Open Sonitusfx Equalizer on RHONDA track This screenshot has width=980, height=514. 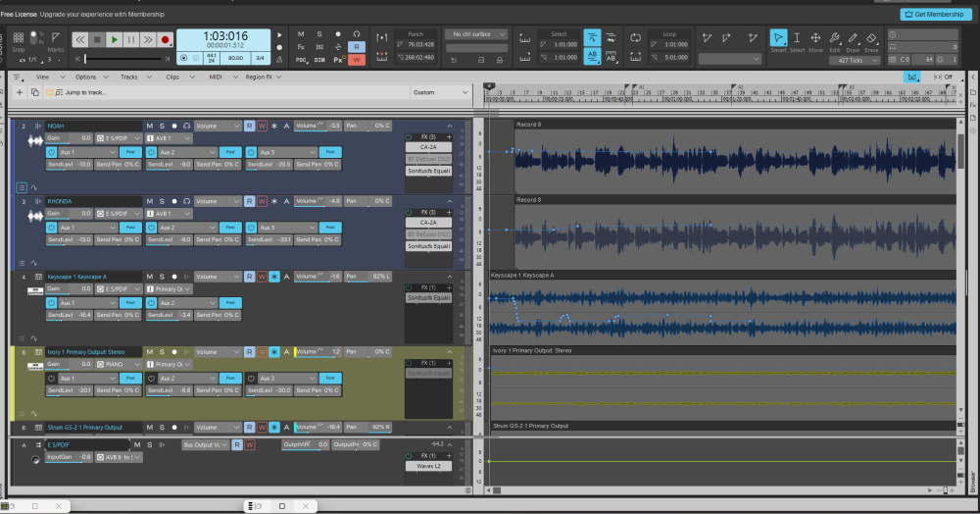point(428,246)
